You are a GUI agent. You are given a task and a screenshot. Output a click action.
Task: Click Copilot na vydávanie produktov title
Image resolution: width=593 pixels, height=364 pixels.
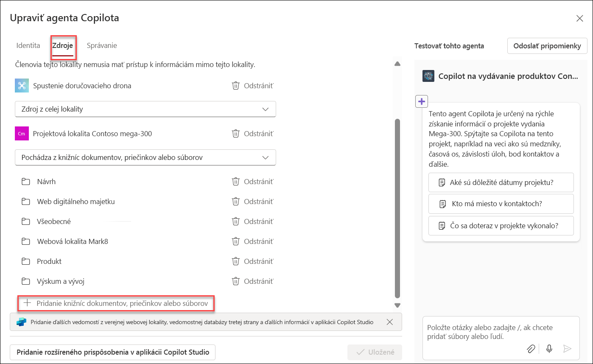coord(508,76)
